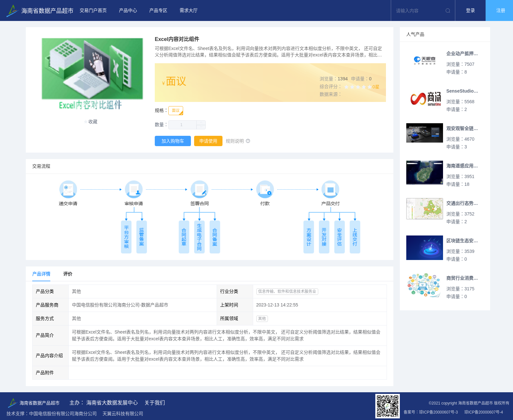Open the 观安观智全链 product thumbnail
This screenshot has height=420, width=513.
tap(425, 133)
